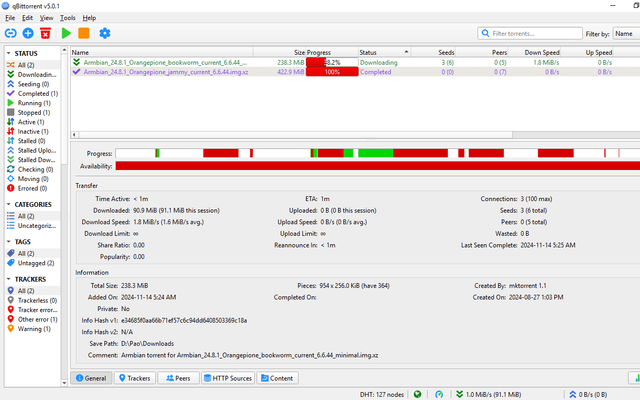Click the 38.2% progress bar of bookworm torrent
The width and height of the screenshot is (640, 400).
click(332, 62)
